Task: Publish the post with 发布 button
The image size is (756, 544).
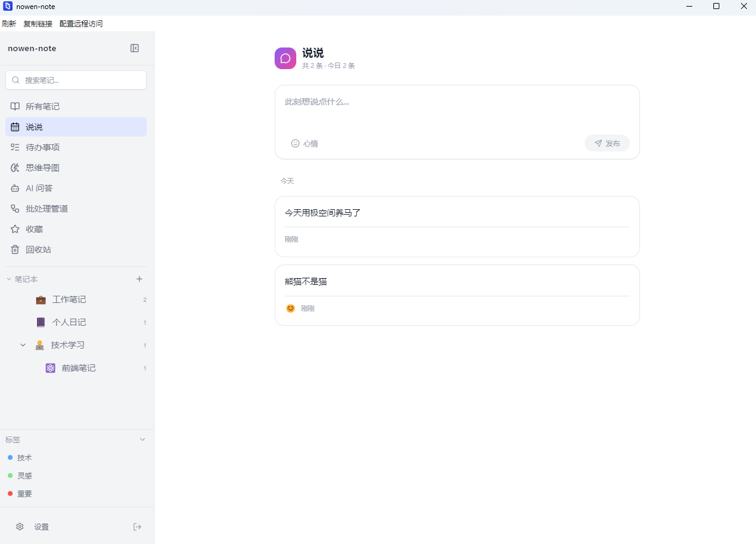Action: click(607, 144)
